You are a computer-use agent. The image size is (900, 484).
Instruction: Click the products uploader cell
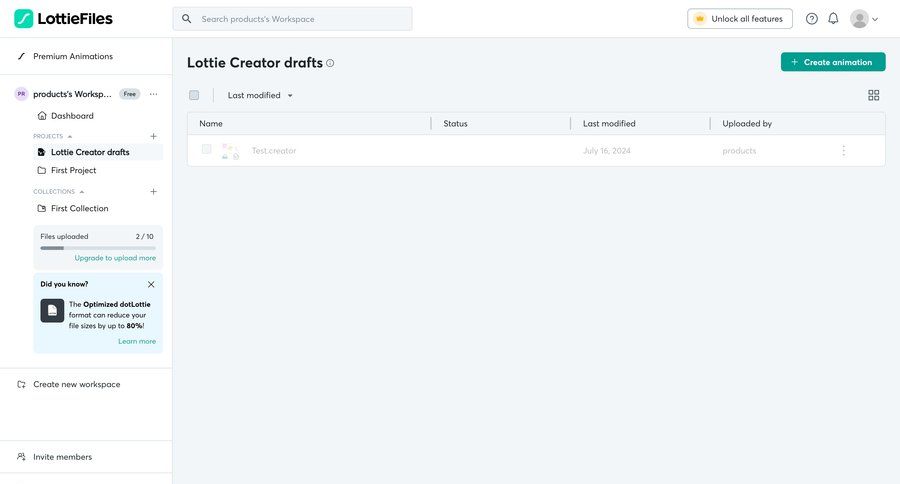(x=739, y=151)
